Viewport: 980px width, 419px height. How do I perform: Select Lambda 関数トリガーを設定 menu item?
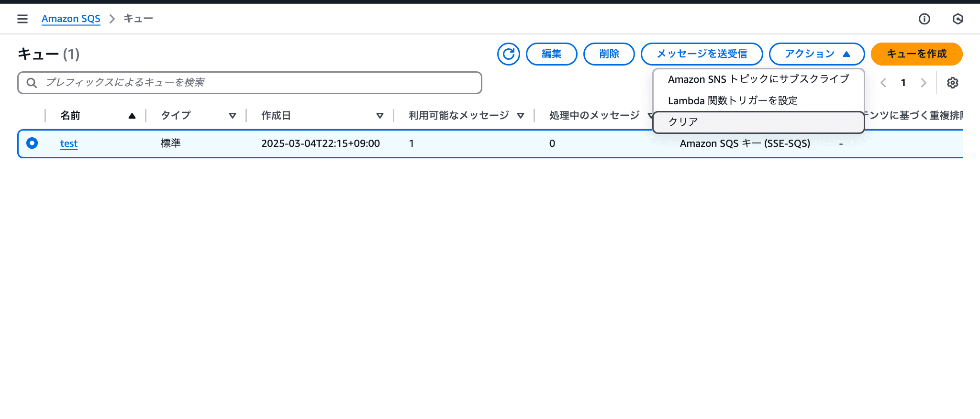tap(733, 100)
